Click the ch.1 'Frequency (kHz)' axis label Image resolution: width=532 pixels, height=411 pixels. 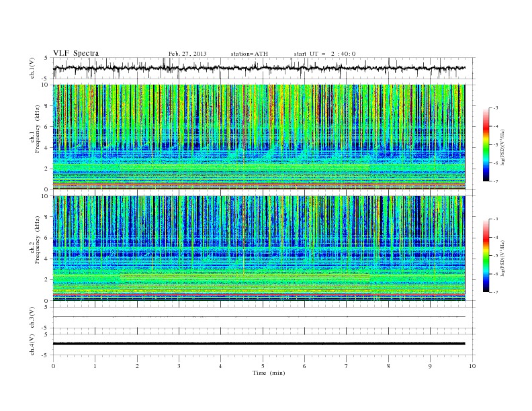pos(38,129)
